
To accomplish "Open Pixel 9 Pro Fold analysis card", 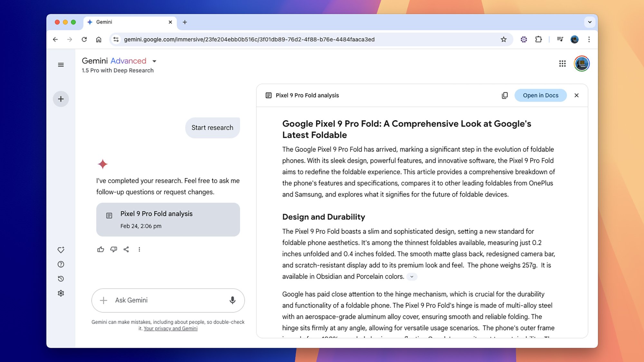I will pos(168,219).
